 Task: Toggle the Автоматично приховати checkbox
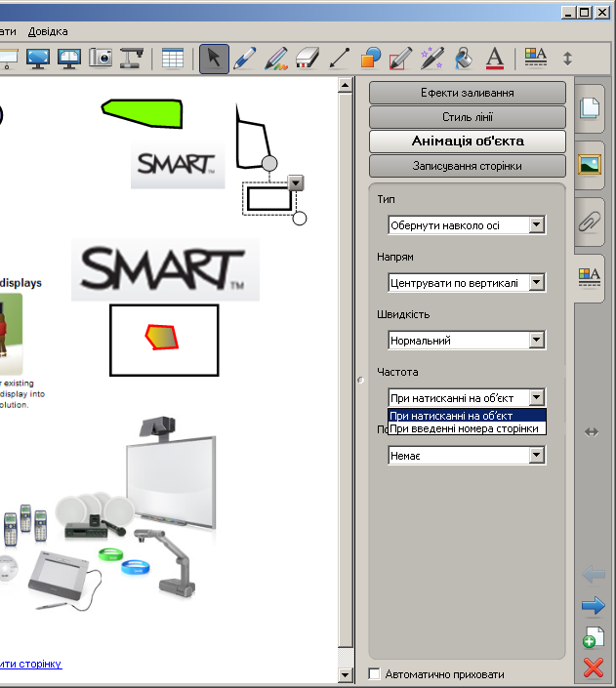[375, 673]
